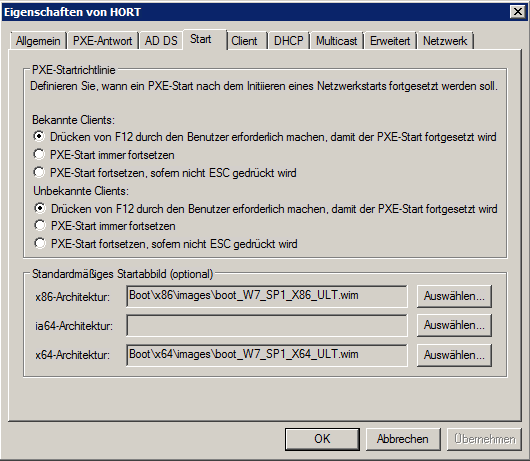Open the PXE-Antwort tab

(102, 41)
